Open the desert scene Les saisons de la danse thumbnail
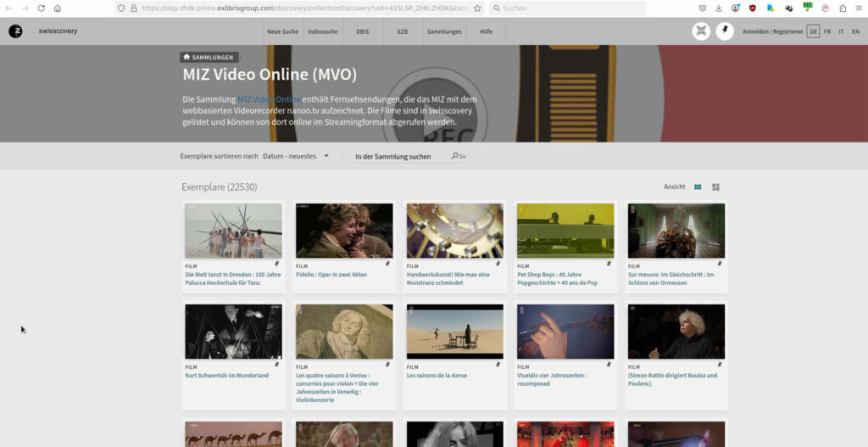 point(455,332)
